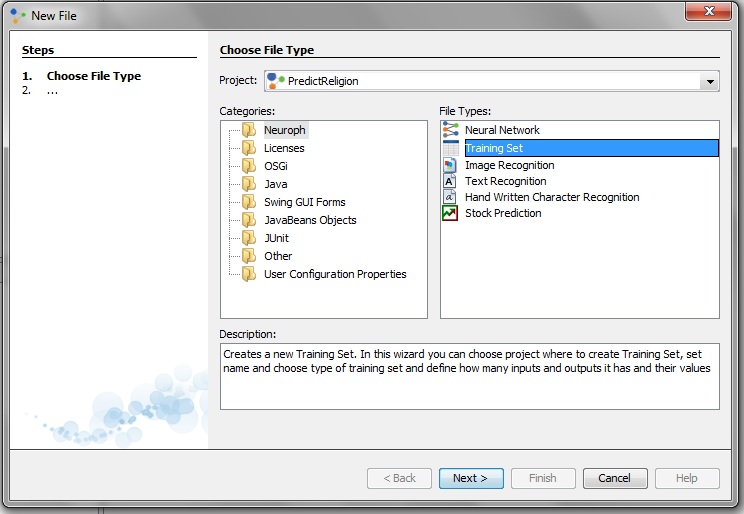Screen dimensions: 744x514
Task: Select the Java category
Action: (275, 184)
